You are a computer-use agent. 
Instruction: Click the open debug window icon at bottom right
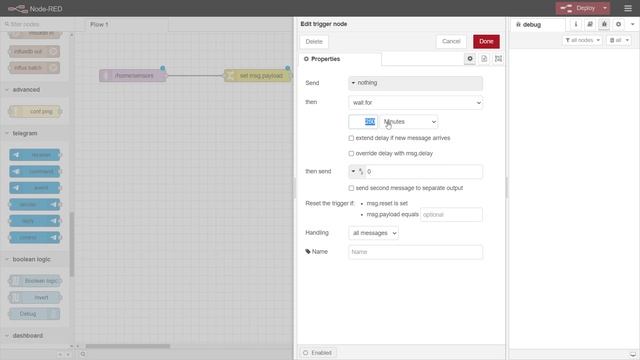(633, 354)
